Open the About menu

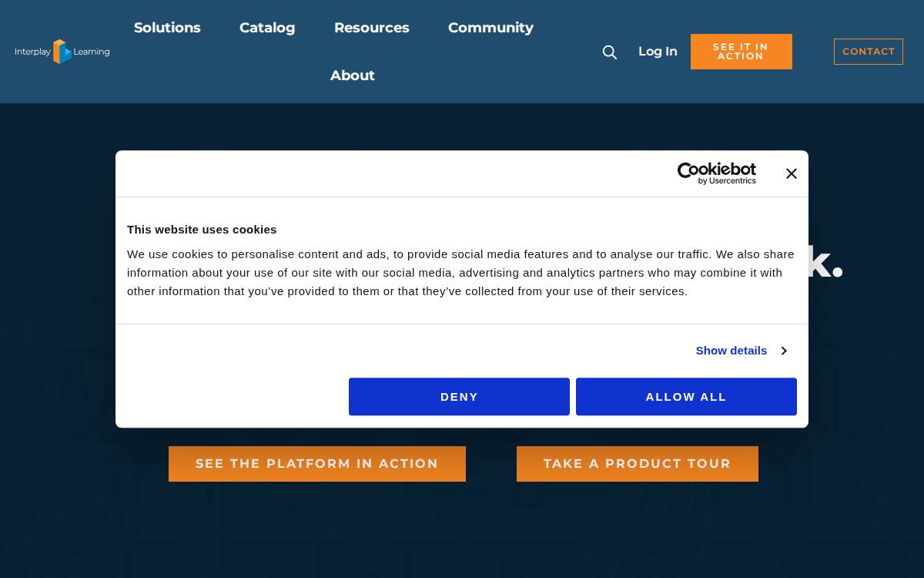(353, 76)
